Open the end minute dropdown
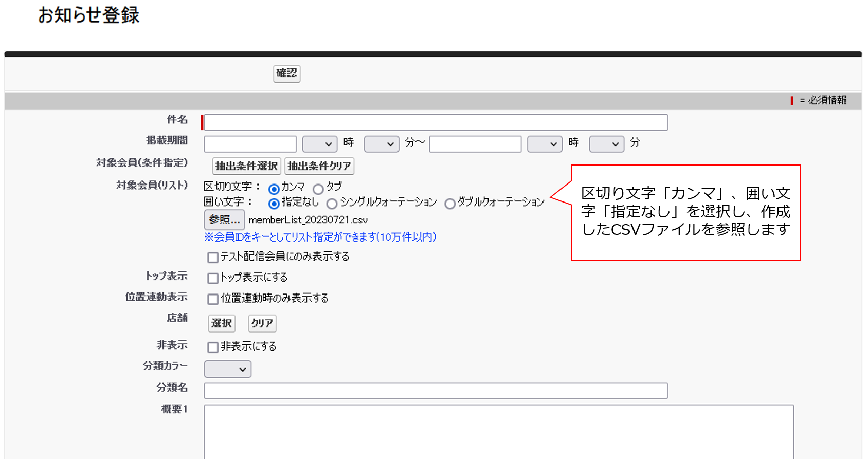868x459 pixels. pos(606,144)
